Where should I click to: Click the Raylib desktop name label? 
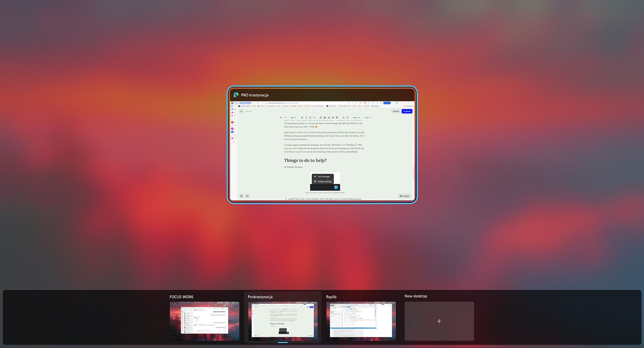point(332,297)
